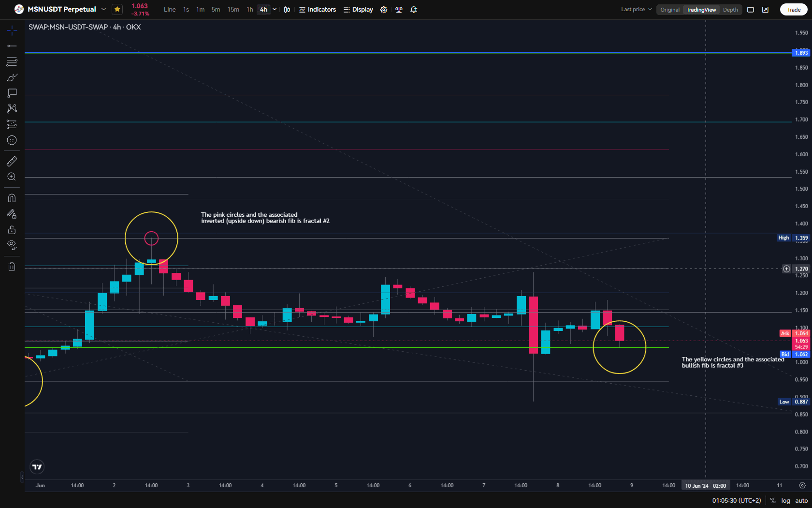Viewport: 812px width, 508px height.
Task: Open the Fibonacci retracement tools
Action: click(x=12, y=61)
